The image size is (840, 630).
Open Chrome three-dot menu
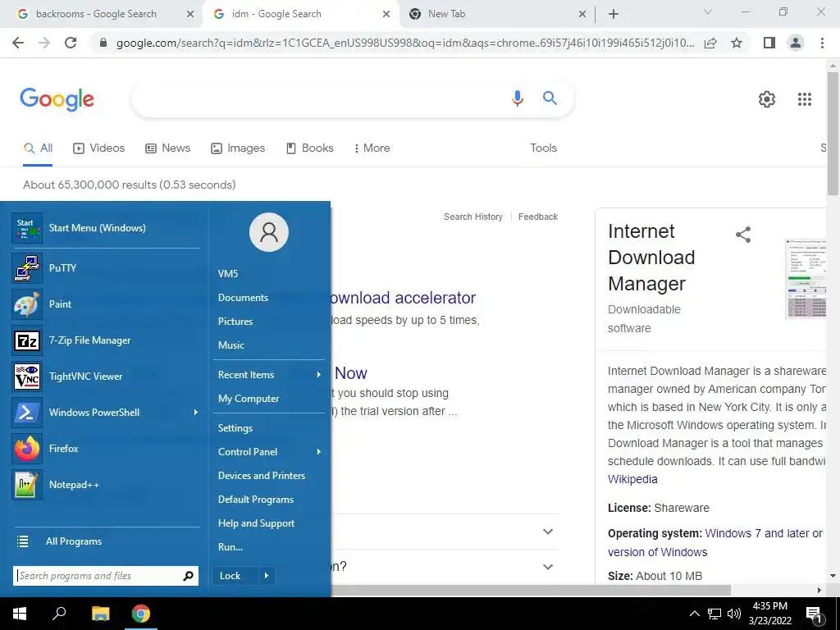822,43
